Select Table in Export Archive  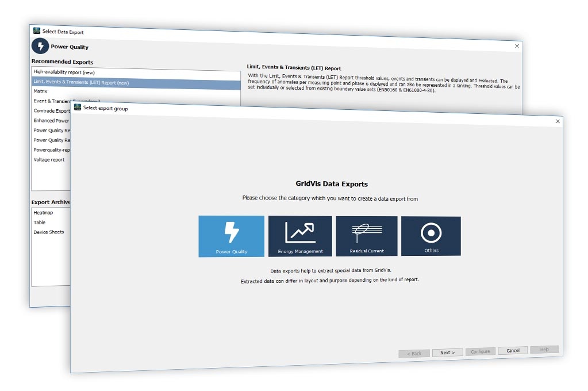coord(51,222)
